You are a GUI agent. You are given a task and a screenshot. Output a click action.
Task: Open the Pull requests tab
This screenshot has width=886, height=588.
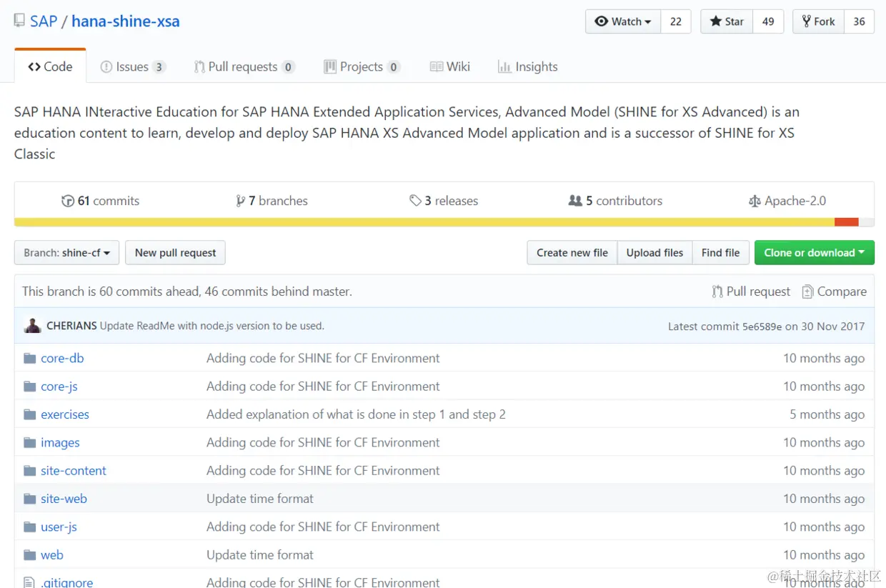244,66
